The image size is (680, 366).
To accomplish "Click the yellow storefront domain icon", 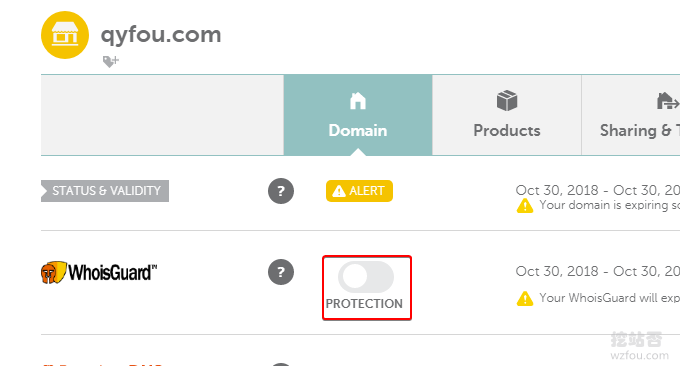I will click(x=65, y=35).
